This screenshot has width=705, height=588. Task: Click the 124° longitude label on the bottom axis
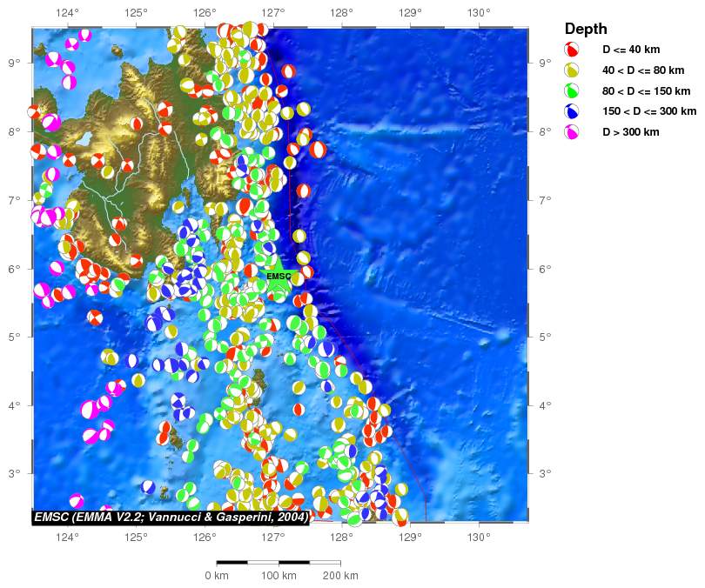tap(67, 537)
